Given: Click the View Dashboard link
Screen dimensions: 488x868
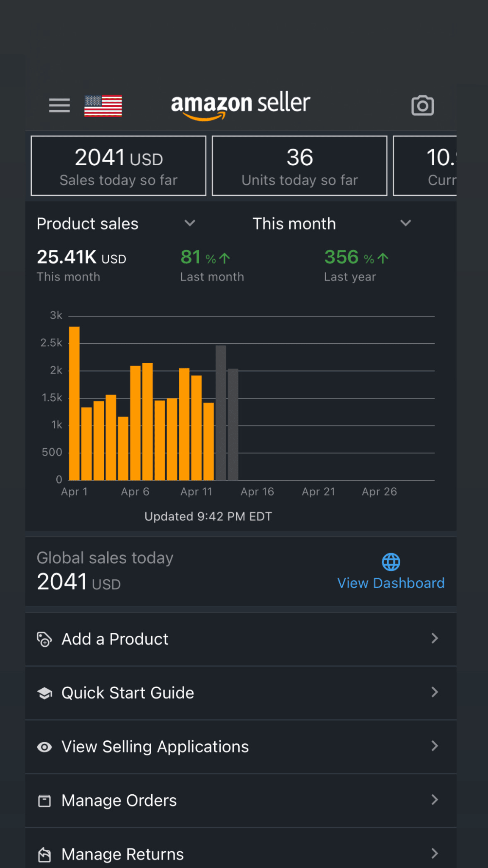Looking at the screenshot, I should pos(391,583).
